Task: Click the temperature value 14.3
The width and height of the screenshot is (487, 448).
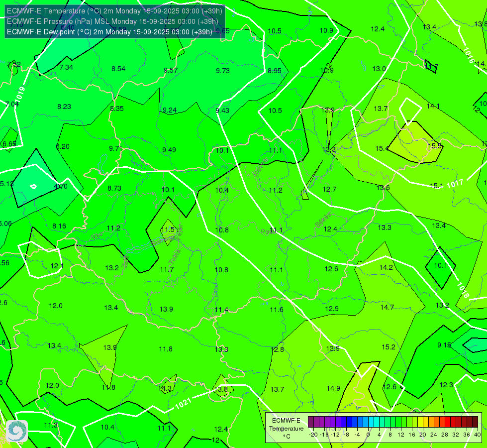Action: coord(165,388)
